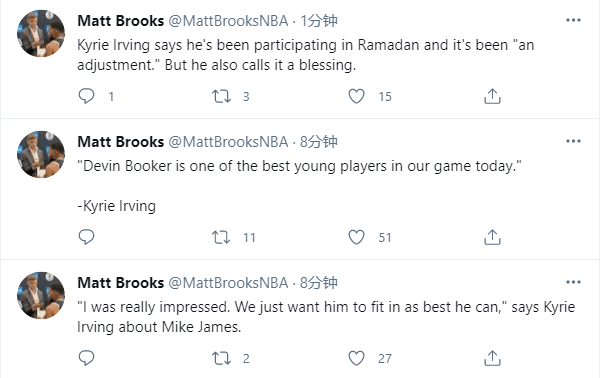Screen dimensions: 600x378
Task: Like the Mike James tweet with 27 likes
Action: click(x=356, y=358)
